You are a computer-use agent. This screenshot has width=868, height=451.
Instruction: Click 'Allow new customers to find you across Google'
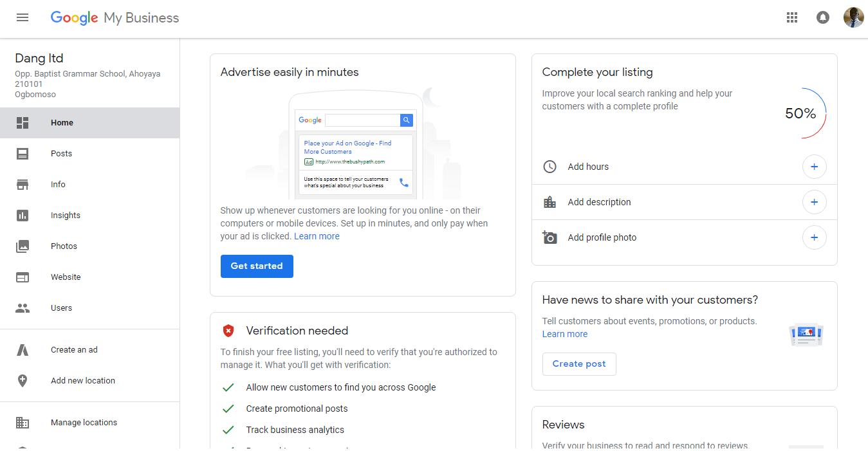[x=341, y=387]
